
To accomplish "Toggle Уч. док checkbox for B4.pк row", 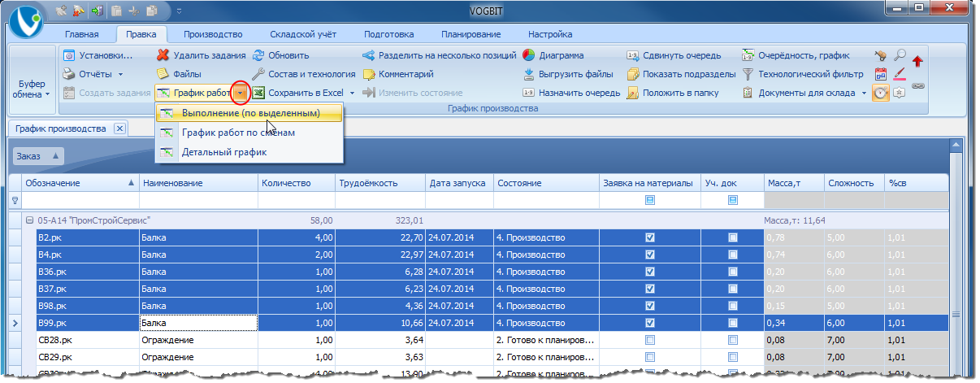I will pyautogui.click(x=733, y=255).
